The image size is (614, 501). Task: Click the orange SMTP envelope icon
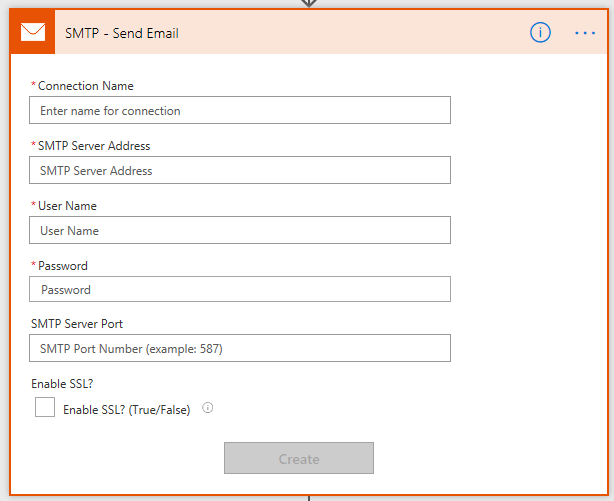point(33,32)
